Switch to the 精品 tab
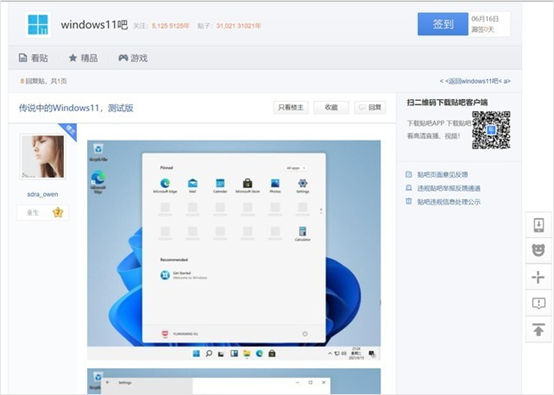Viewport: 554px width, 395px height. [x=83, y=58]
